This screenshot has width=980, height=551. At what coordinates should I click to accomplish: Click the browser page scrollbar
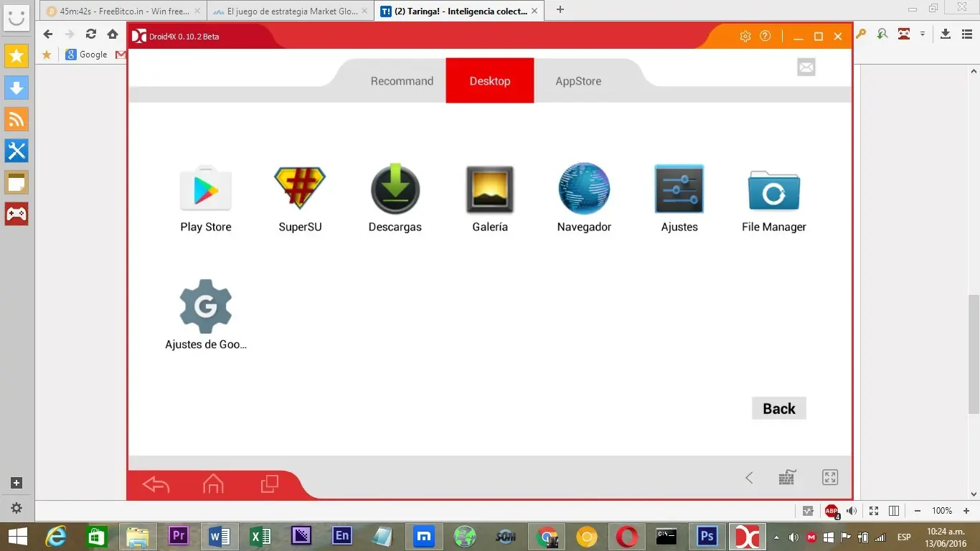coord(974,354)
